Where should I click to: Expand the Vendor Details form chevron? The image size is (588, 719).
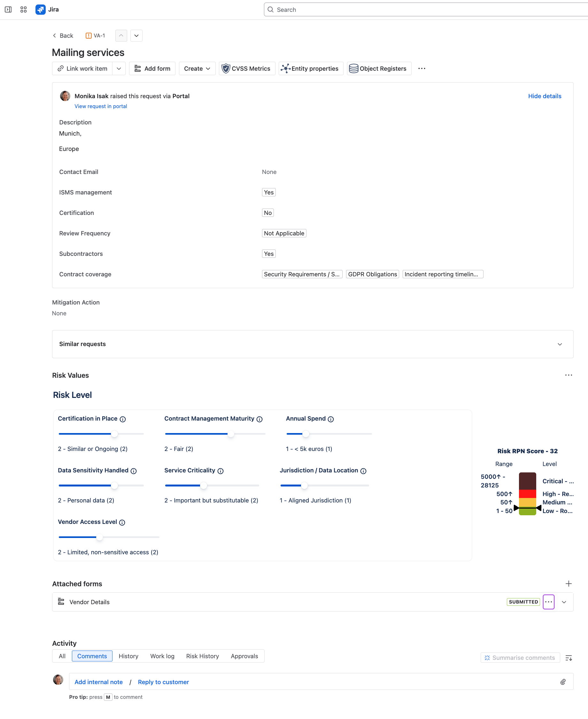click(x=564, y=602)
